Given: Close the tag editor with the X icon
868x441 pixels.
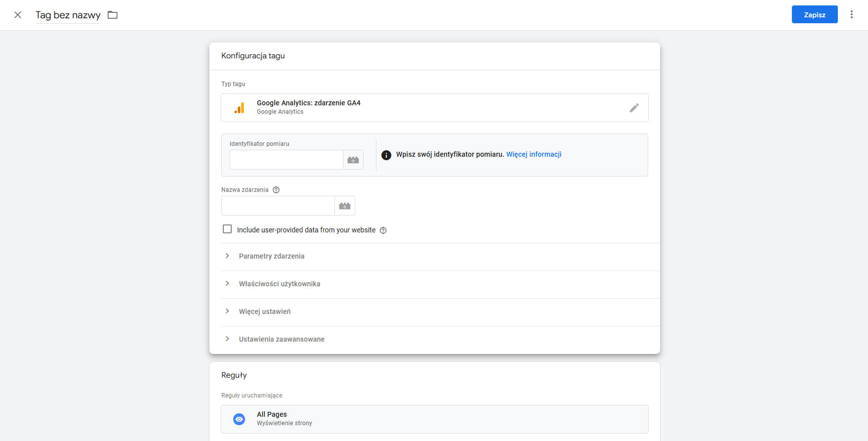Looking at the screenshot, I should click(18, 15).
